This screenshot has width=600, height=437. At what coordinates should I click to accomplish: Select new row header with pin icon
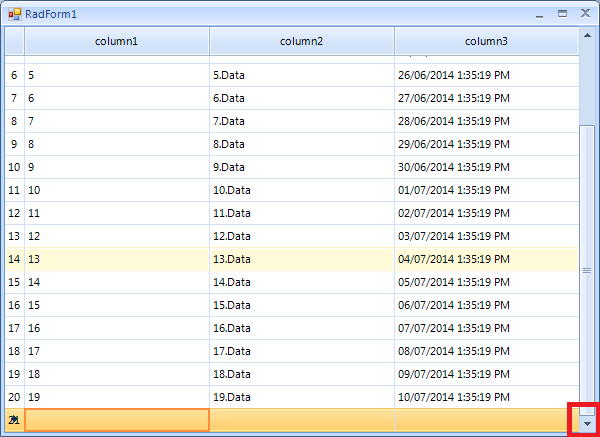pyautogui.click(x=15, y=420)
